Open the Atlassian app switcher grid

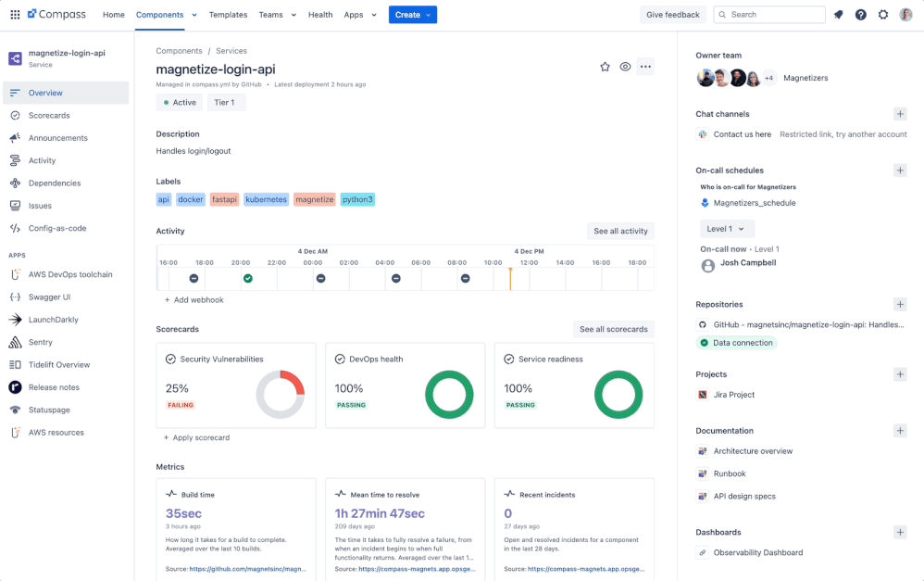coord(14,14)
